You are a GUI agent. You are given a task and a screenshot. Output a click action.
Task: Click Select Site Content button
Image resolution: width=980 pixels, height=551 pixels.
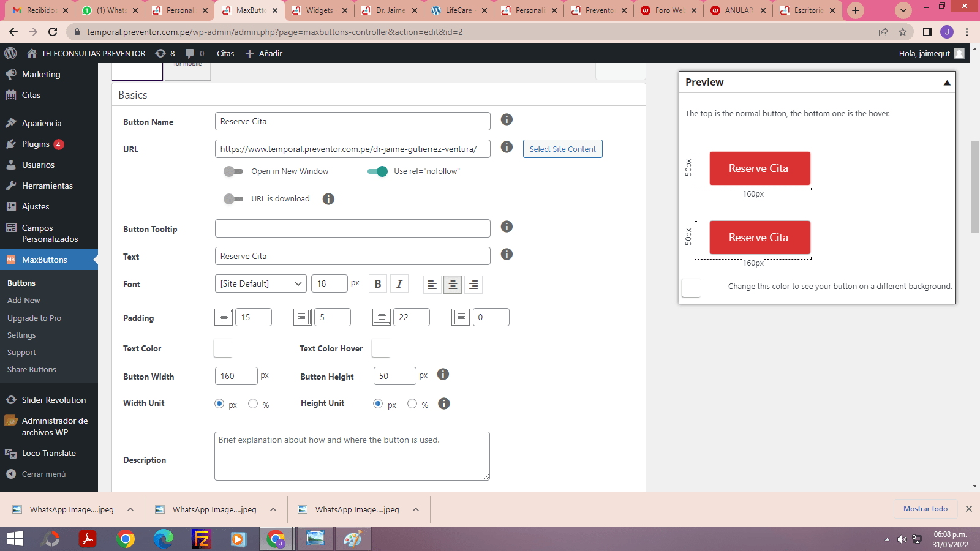click(562, 149)
